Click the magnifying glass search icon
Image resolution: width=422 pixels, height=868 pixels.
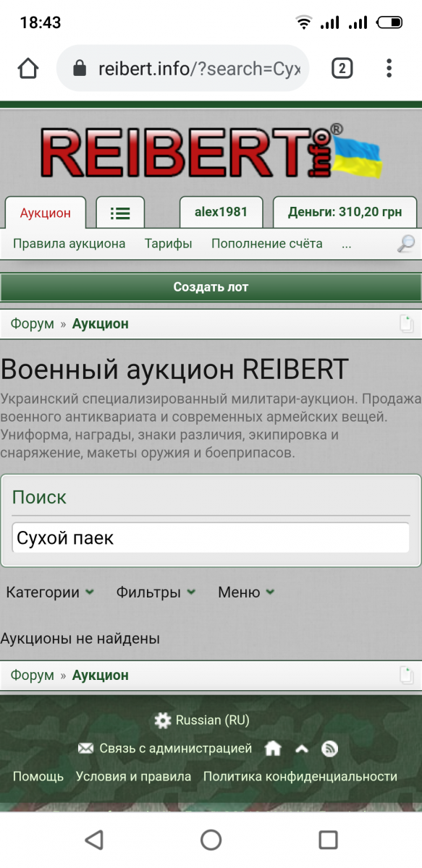[406, 244]
